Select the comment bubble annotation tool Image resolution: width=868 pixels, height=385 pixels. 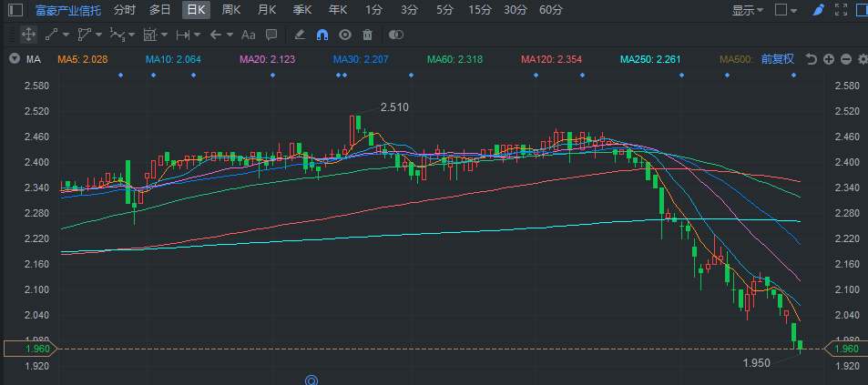pos(271,35)
